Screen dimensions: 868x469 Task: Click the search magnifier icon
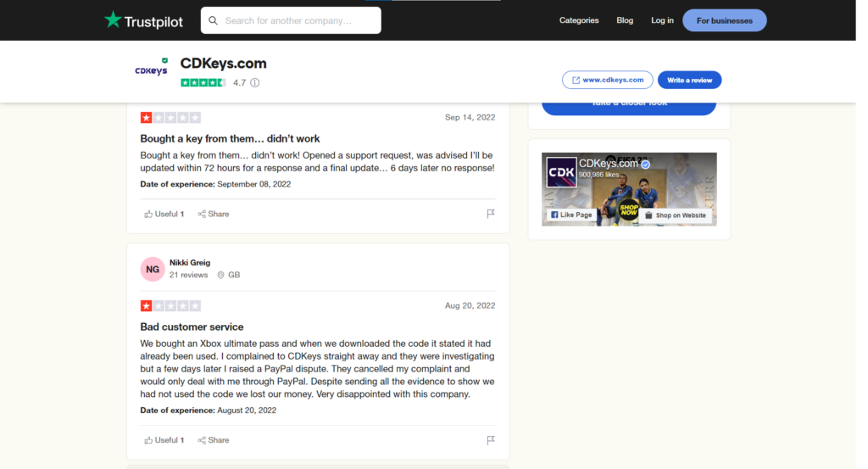[213, 20]
